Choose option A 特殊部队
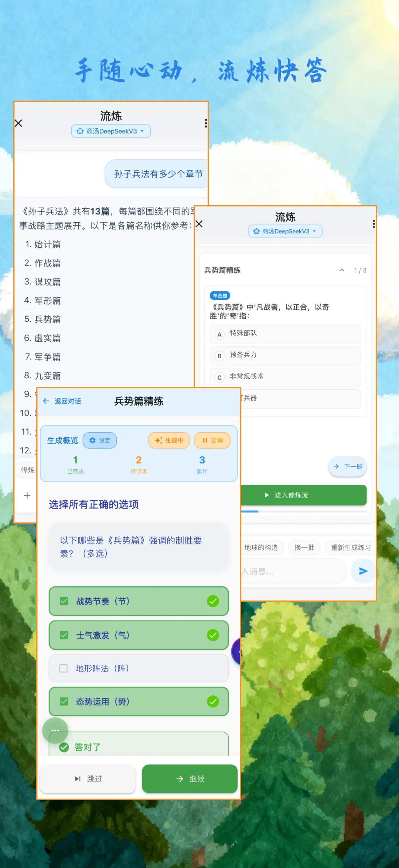 click(x=285, y=334)
